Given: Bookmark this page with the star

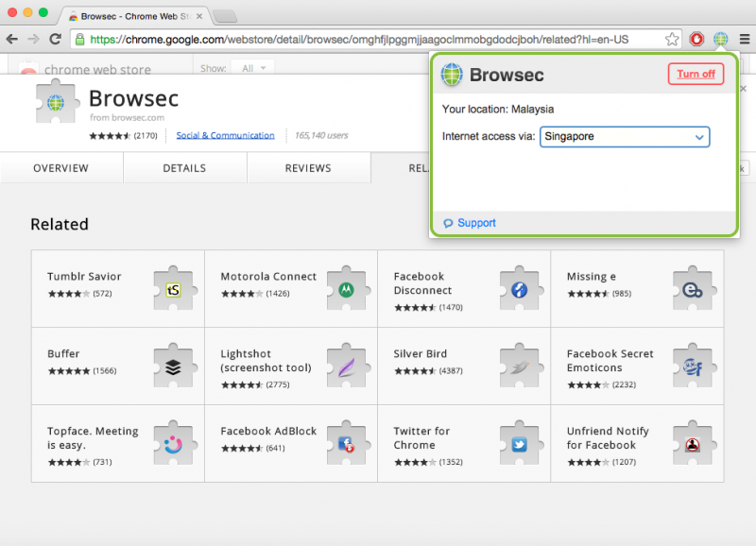Looking at the screenshot, I should pos(672,39).
